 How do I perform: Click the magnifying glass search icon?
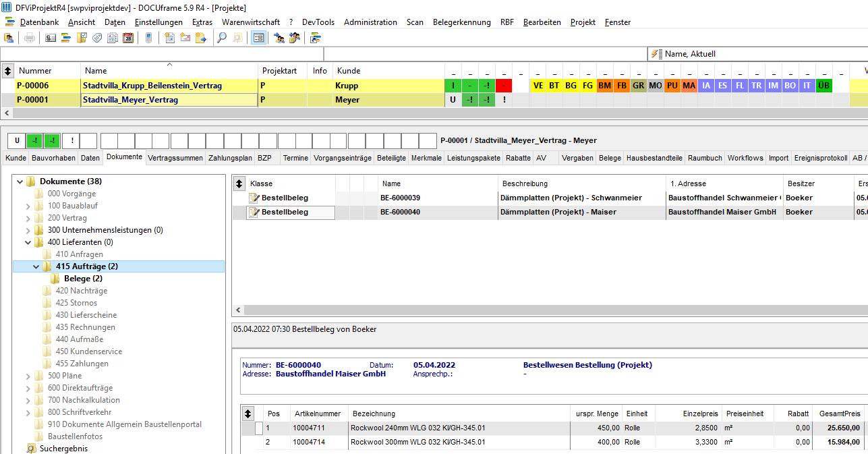coord(221,38)
